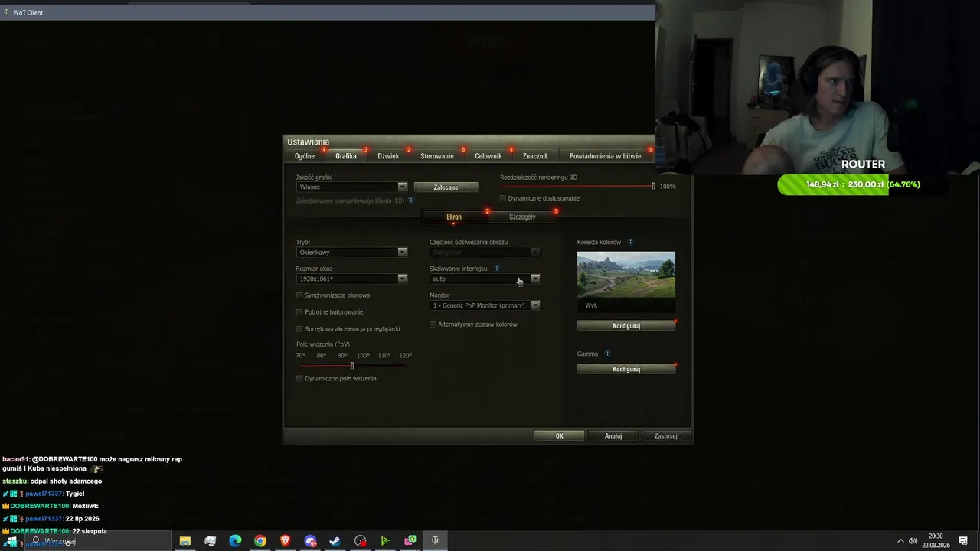Switch to the Ogólne tab
The image size is (980, 551).
305,156
